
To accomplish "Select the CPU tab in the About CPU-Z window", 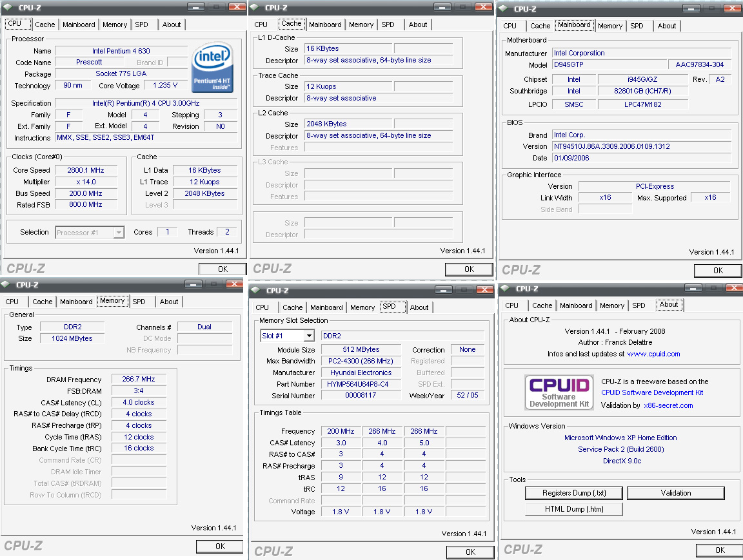I will [511, 305].
